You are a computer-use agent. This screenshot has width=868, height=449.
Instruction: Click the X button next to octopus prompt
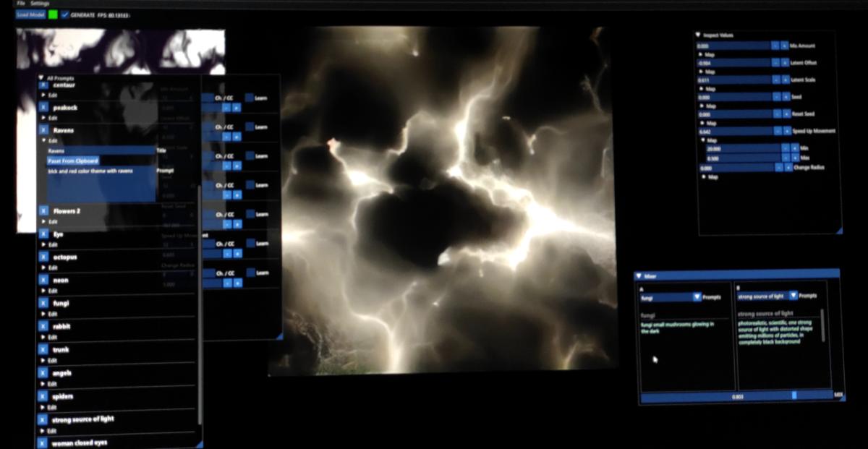point(43,257)
